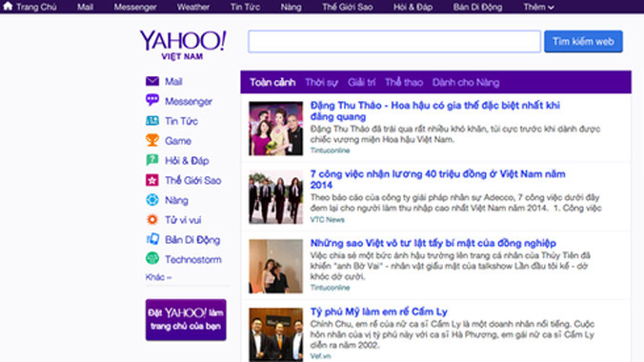This screenshot has height=362, width=644.
Task: Click the Tử vi vui sun icon
Action: pyautogui.click(x=152, y=219)
